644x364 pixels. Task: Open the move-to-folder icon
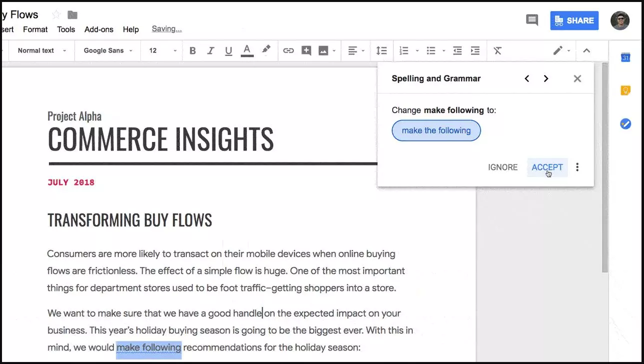[x=72, y=14]
